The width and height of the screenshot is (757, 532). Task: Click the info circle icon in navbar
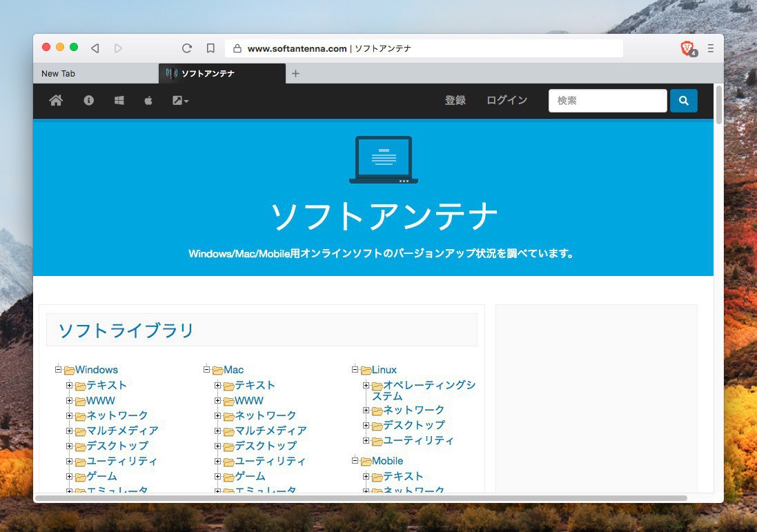click(x=89, y=101)
